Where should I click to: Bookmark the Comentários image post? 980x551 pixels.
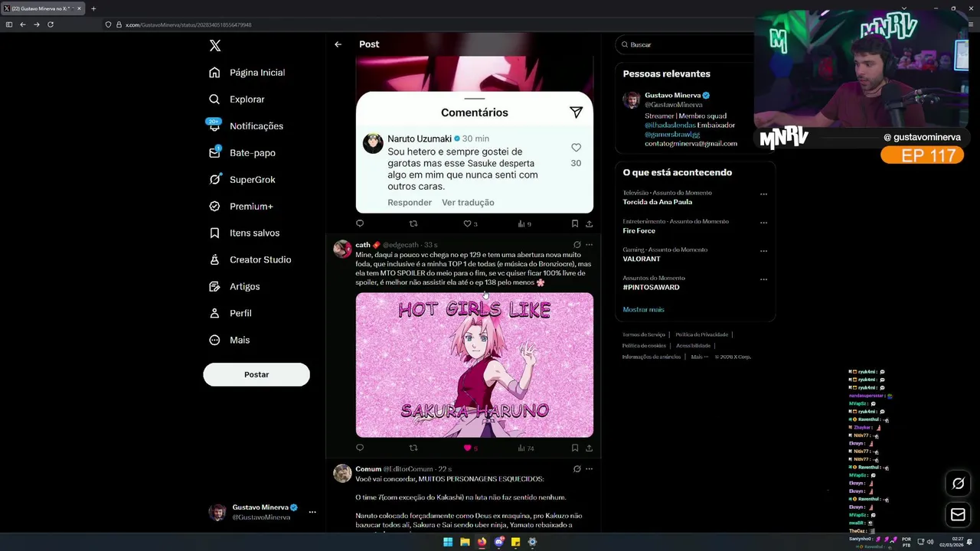click(574, 223)
